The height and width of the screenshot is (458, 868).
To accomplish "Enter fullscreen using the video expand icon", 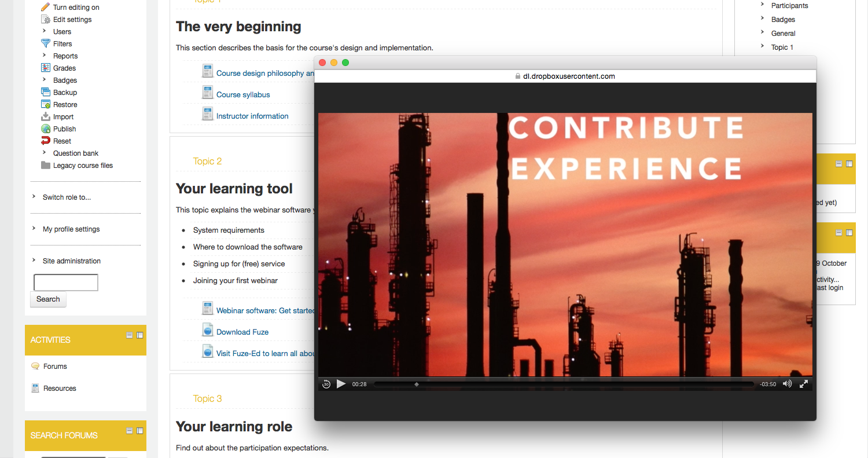I will 804,384.
